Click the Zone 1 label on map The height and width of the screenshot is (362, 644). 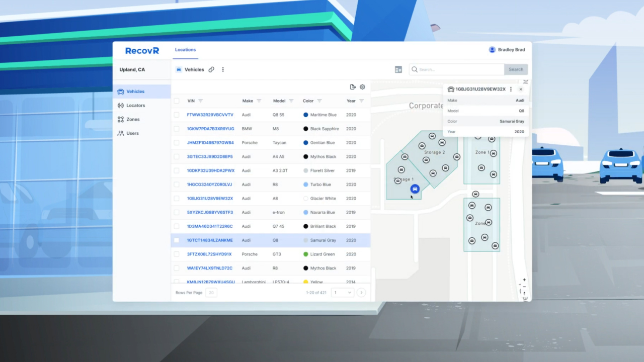(482, 152)
